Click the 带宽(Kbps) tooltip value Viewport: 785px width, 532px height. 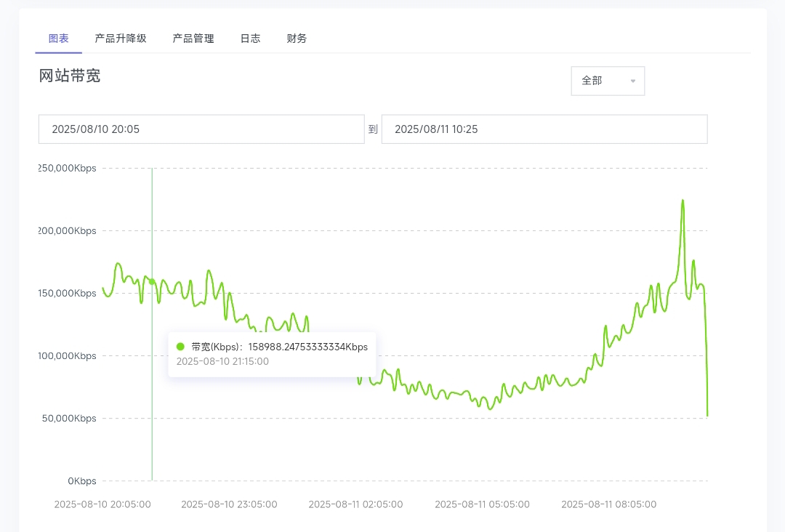[278, 347]
